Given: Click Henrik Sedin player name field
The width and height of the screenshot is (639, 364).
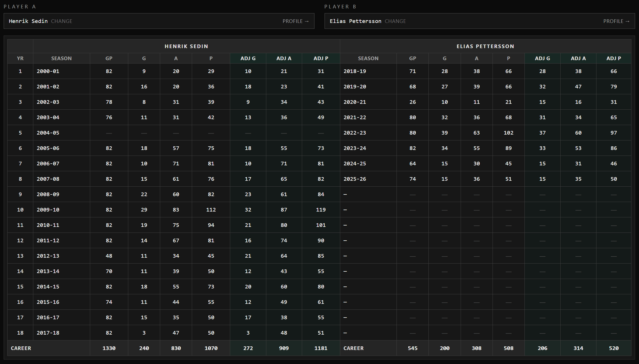Looking at the screenshot, I should pyautogui.click(x=28, y=21).
